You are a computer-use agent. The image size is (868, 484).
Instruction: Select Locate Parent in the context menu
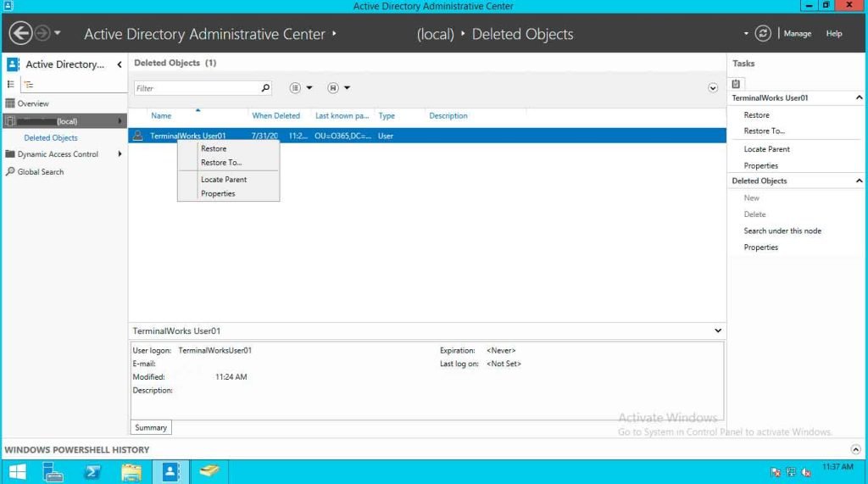coord(224,180)
